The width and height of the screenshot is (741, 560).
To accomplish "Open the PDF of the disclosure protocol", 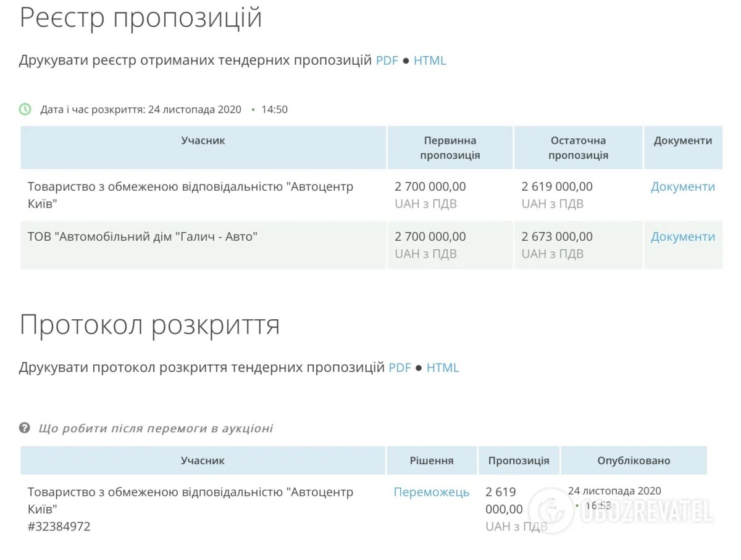I will pyautogui.click(x=400, y=367).
